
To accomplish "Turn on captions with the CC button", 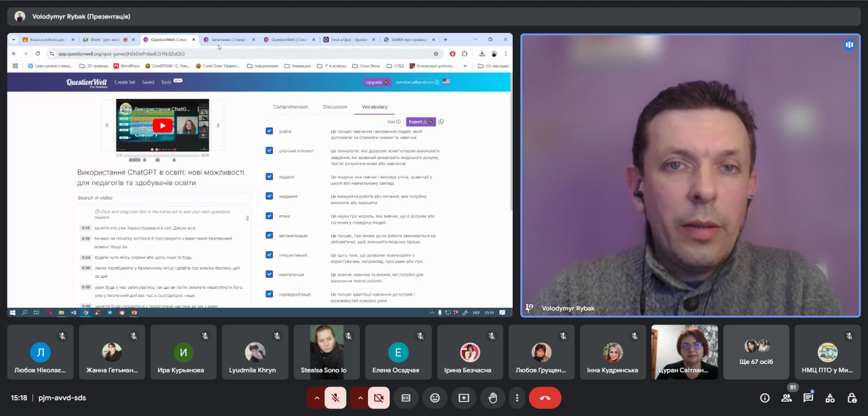I will (x=406, y=398).
